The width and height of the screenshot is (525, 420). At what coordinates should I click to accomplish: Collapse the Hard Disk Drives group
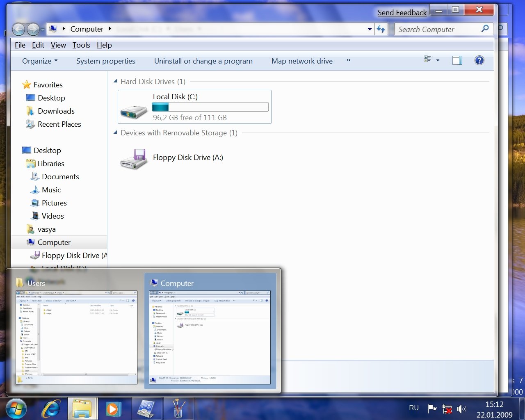tap(115, 81)
